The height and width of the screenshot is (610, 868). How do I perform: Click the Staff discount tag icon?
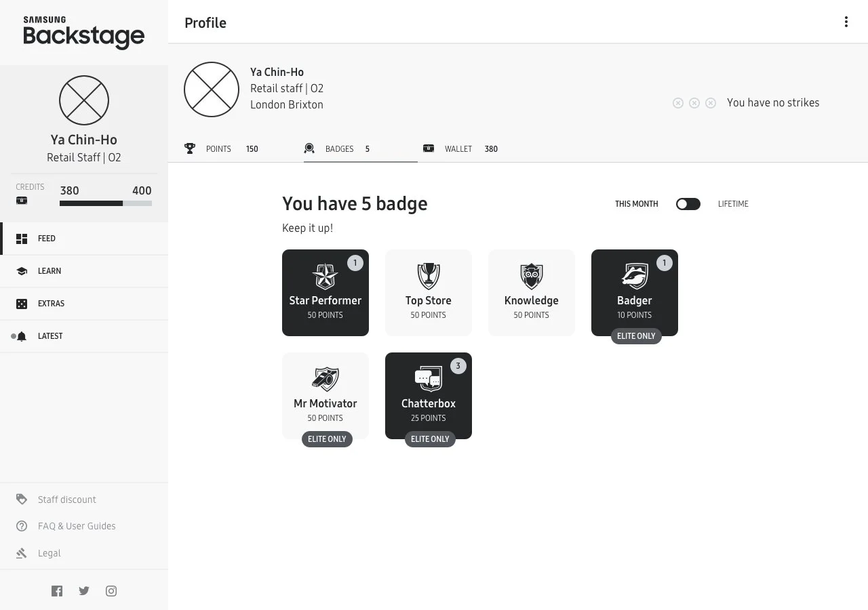pyautogui.click(x=22, y=500)
